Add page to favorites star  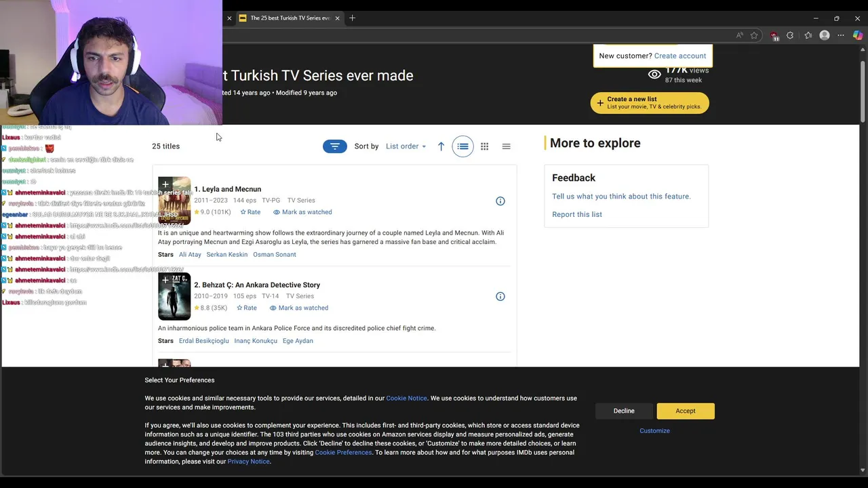click(x=754, y=35)
